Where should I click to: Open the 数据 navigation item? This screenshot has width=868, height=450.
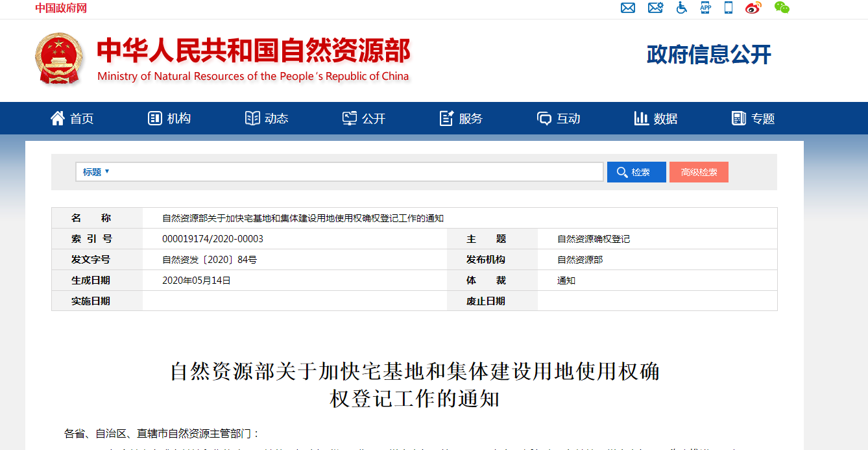[x=656, y=118]
